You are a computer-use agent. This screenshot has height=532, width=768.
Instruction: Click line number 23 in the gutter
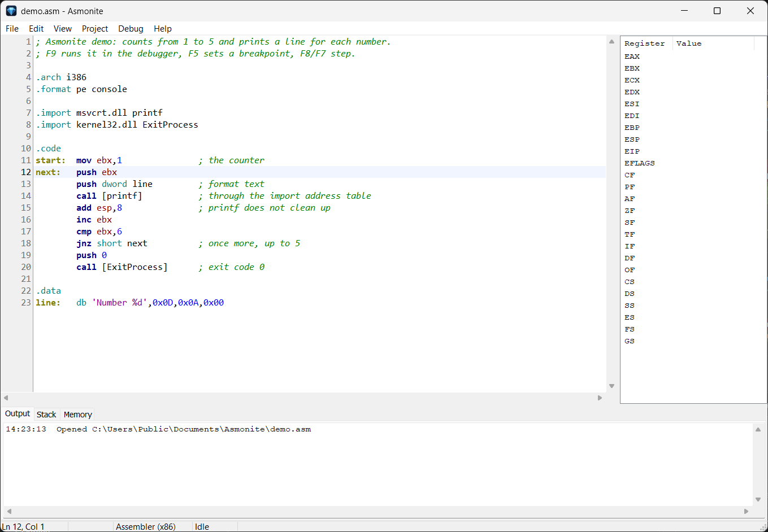[26, 303]
